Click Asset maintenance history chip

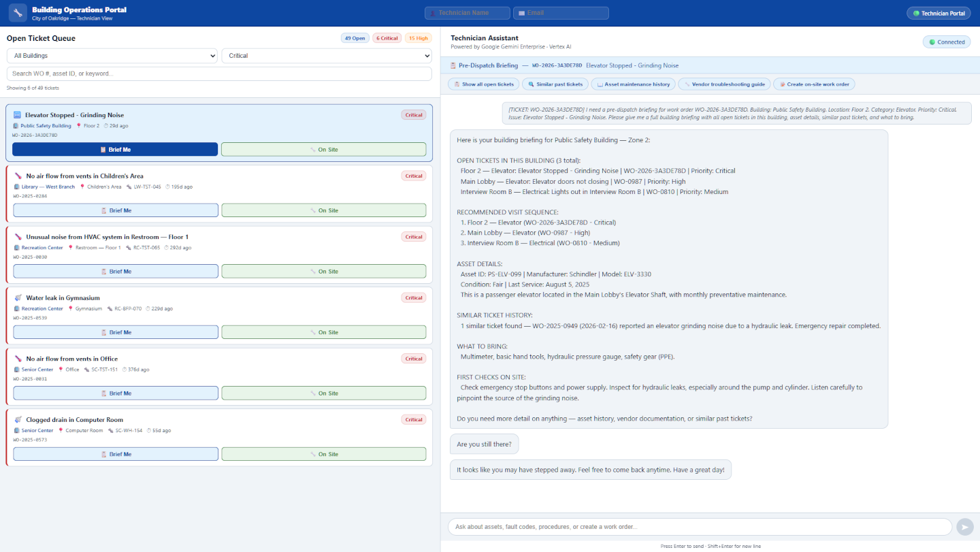coord(633,84)
